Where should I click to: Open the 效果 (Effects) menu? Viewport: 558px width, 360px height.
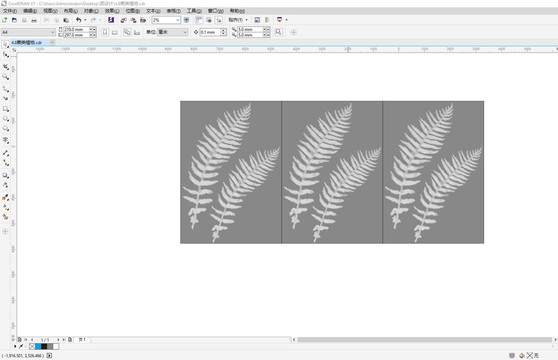112,11
